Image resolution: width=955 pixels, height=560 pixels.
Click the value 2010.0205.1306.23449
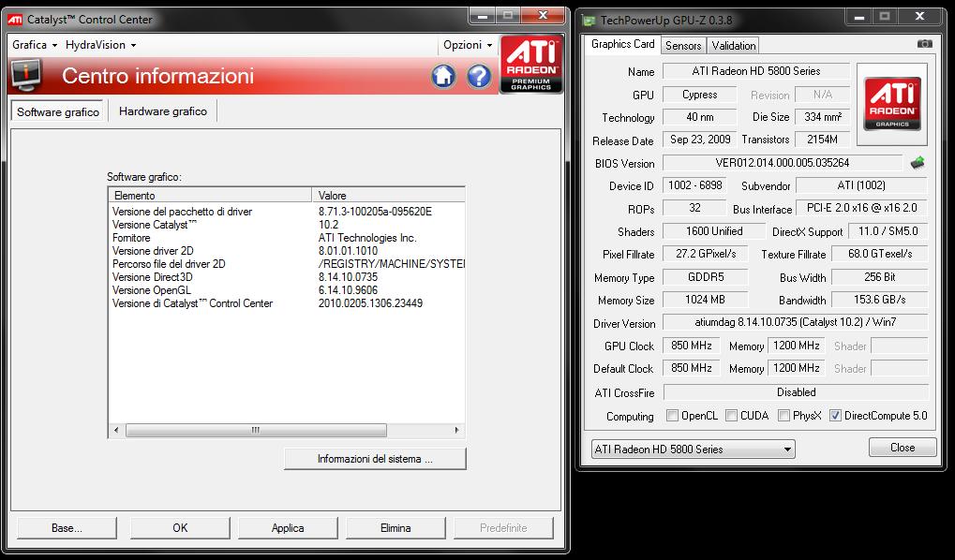(370, 303)
